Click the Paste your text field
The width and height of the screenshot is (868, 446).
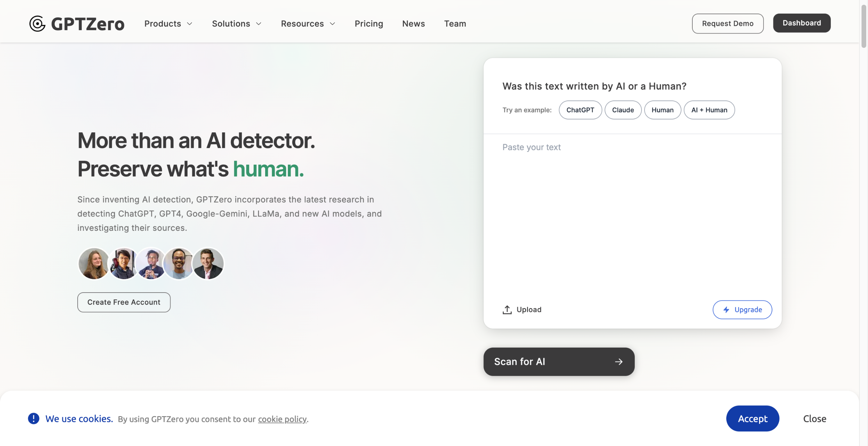(x=632, y=214)
